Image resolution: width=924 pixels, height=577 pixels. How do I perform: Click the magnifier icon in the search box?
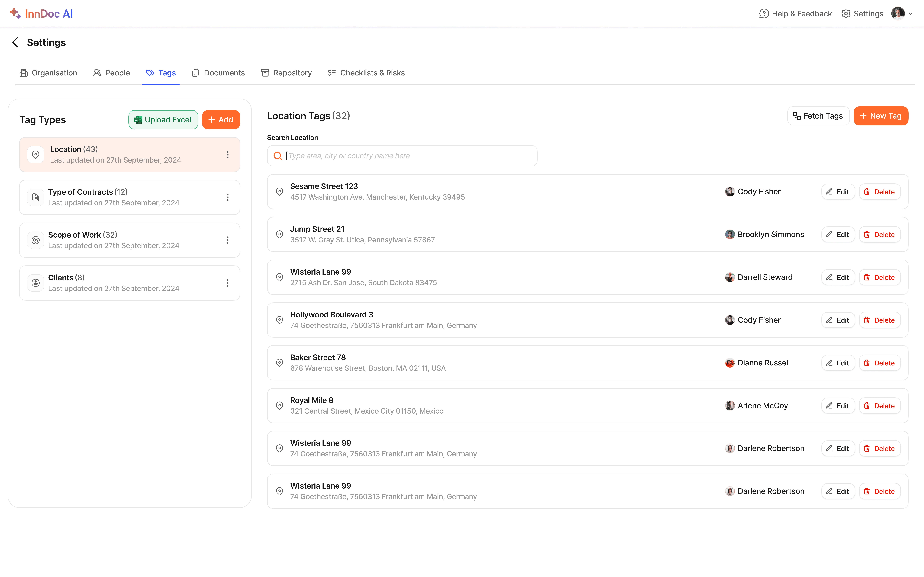coord(278,156)
